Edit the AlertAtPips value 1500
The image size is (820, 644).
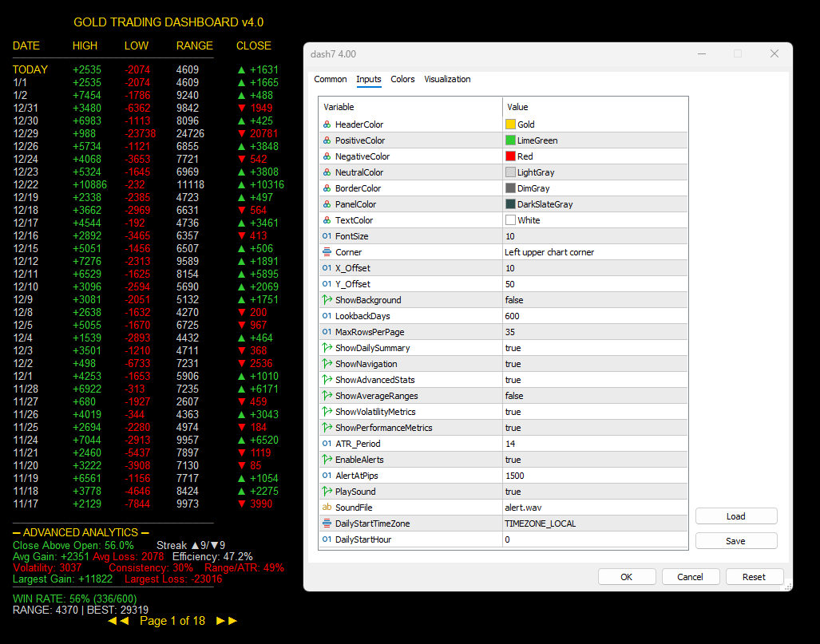[595, 475]
